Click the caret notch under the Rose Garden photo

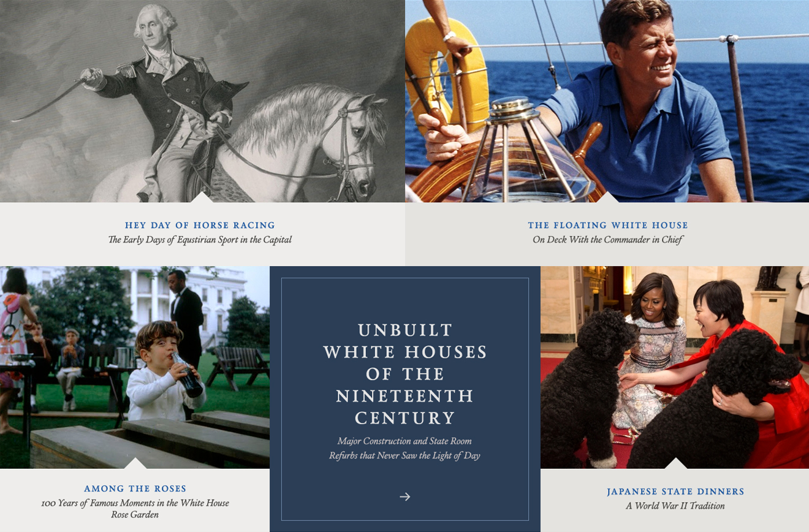(x=135, y=463)
